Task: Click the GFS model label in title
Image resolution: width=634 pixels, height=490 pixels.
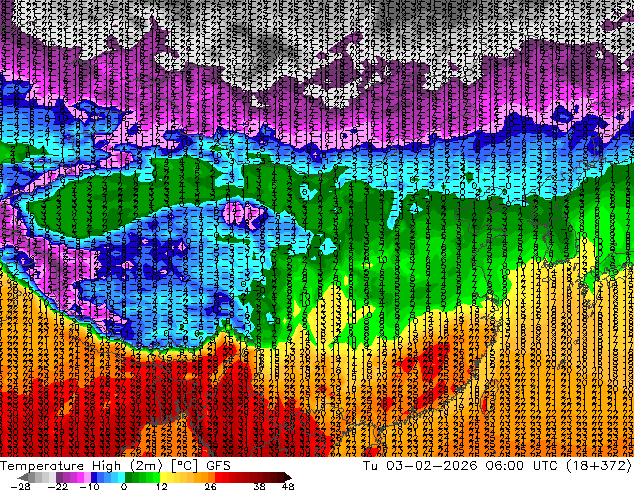Action: 218,466
